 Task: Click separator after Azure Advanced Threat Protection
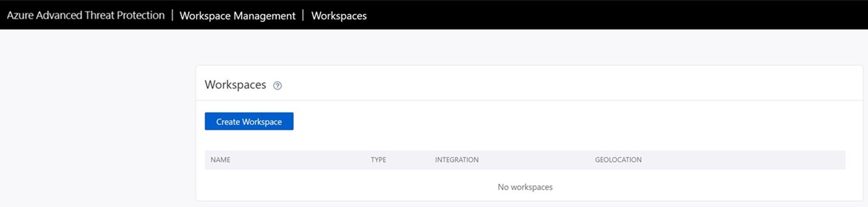point(172,15)
